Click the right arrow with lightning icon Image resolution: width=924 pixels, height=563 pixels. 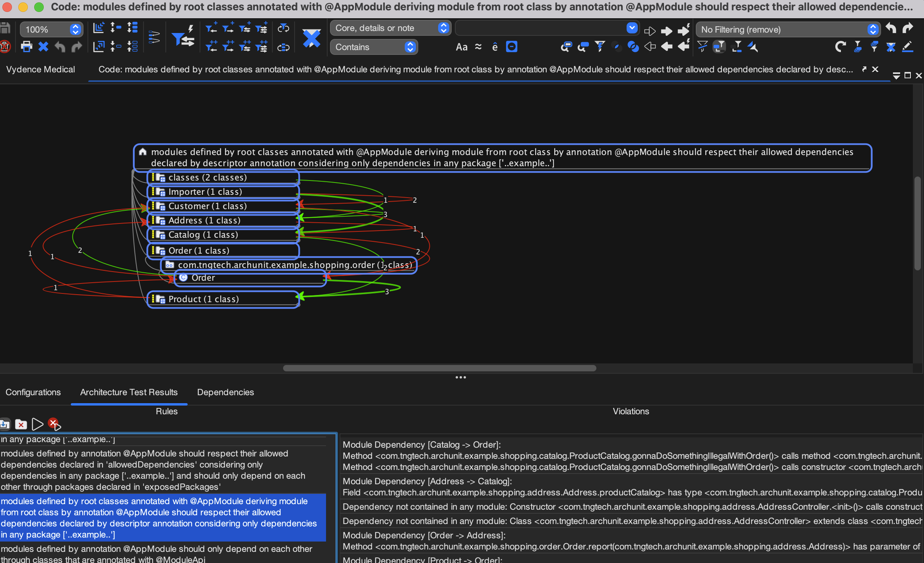[684, 29]
